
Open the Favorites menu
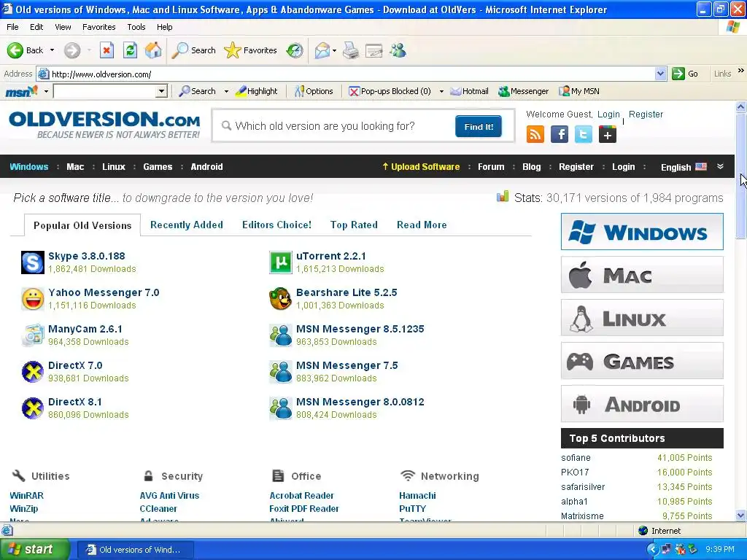[98, 27]
